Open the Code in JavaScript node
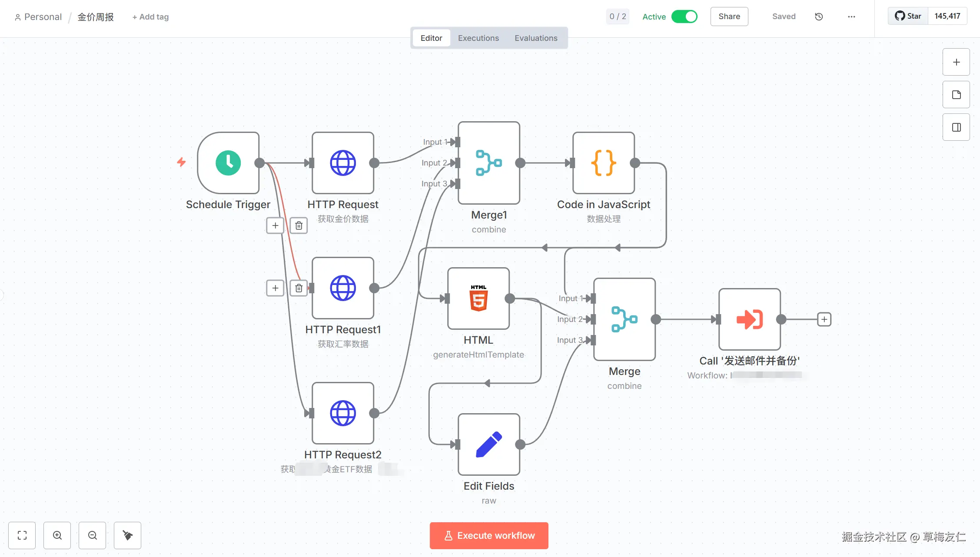The width and height of the screenshot is (980, 557). pyautogui.click(x=604, y=163)
